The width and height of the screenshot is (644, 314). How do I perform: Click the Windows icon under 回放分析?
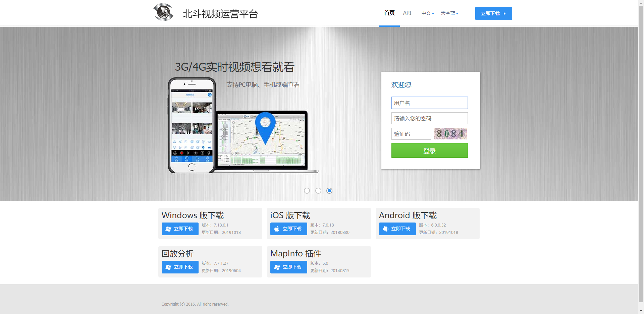coord(168,267)
